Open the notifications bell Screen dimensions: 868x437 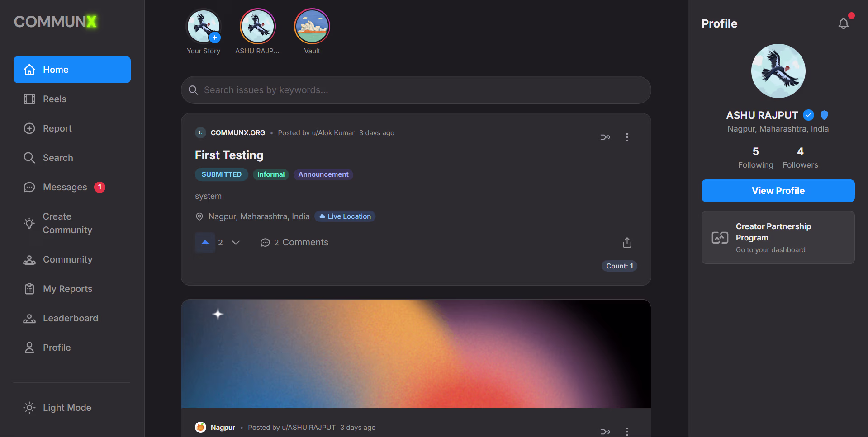pyautogui.click(x=843, y=23)
